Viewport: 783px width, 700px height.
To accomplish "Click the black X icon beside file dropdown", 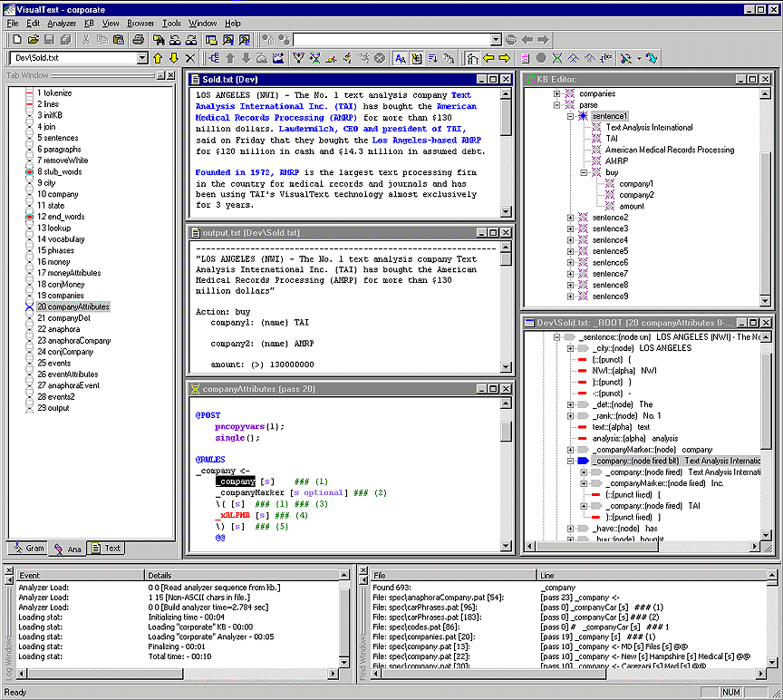I will pyautogui.click(x=189, y=58).
